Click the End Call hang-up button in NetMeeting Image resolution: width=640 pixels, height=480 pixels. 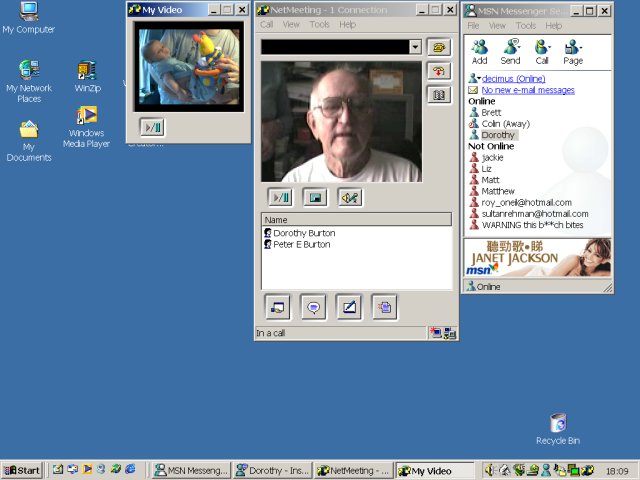coord(439,71)
